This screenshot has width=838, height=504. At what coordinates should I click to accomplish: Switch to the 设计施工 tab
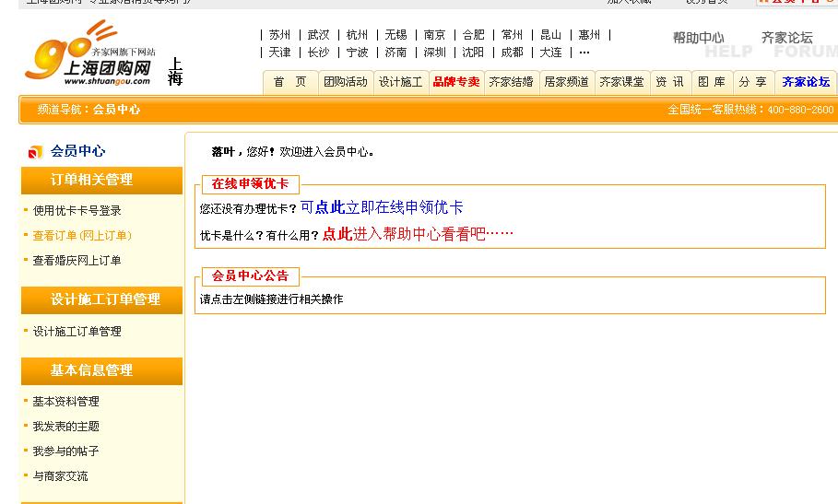click(x=401, y=82)
